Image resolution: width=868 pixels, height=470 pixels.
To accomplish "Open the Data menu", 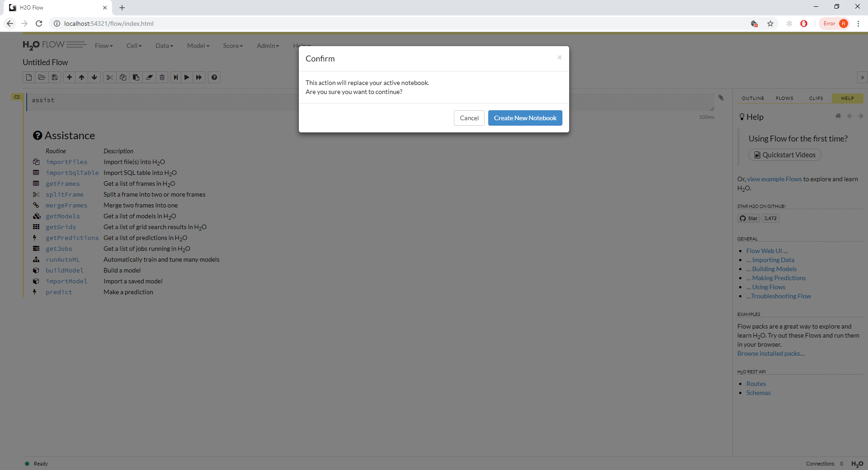I will pyautogui.click(x=164, y=46).
